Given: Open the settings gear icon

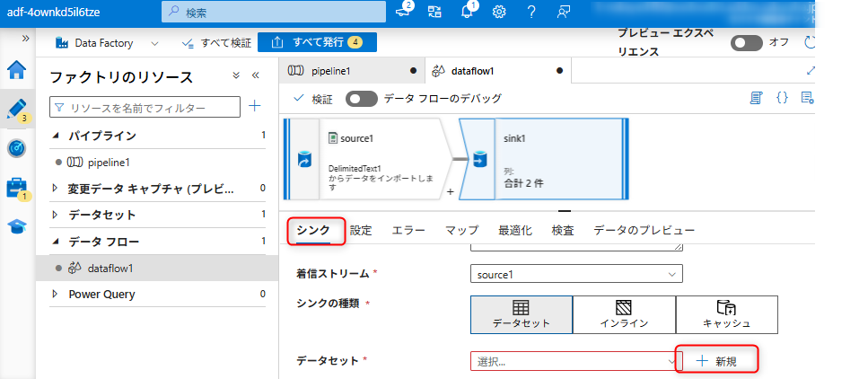Looking at the screenshot, I should tap(499, 13).
